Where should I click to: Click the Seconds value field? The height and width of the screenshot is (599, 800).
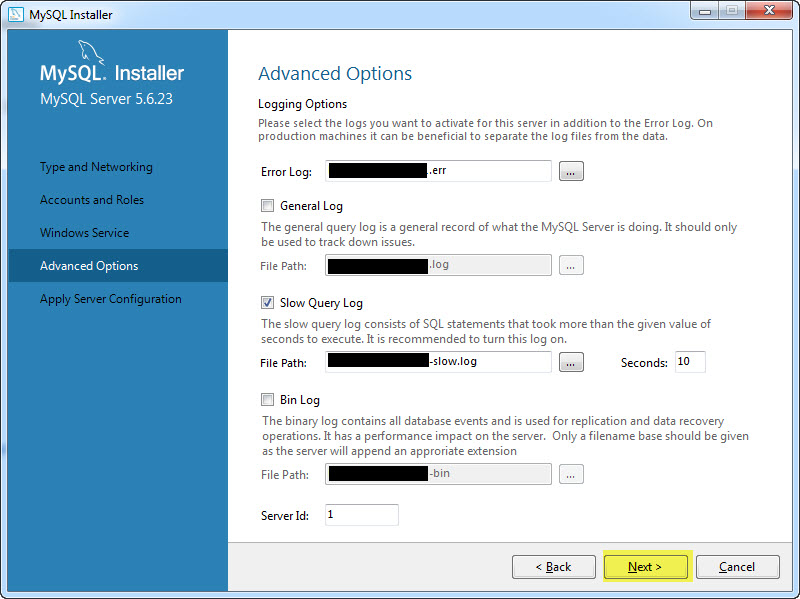coord(690,362)
